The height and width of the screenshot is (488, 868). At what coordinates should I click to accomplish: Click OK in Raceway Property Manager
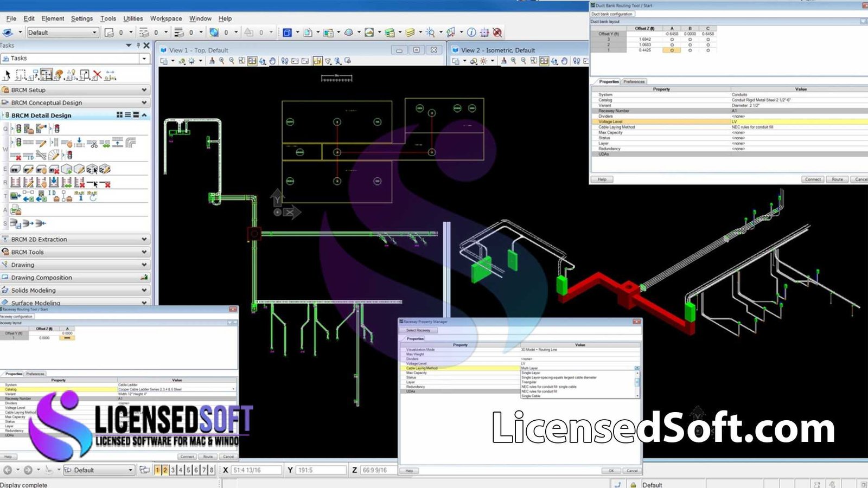point(611,471)
